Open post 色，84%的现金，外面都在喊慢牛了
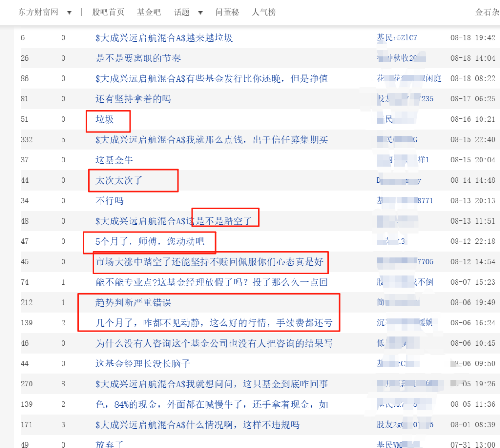Image resolution: width=500 pixels, height=448 pixels. point(212,404)
